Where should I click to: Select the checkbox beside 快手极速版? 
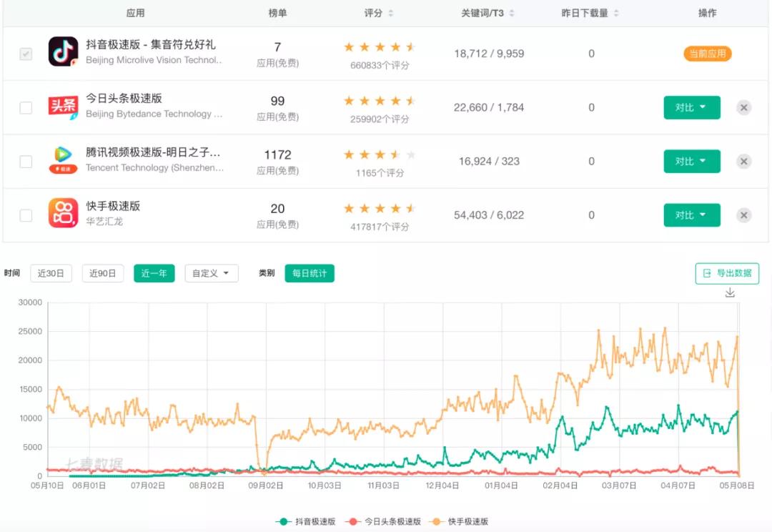point(26,215)
